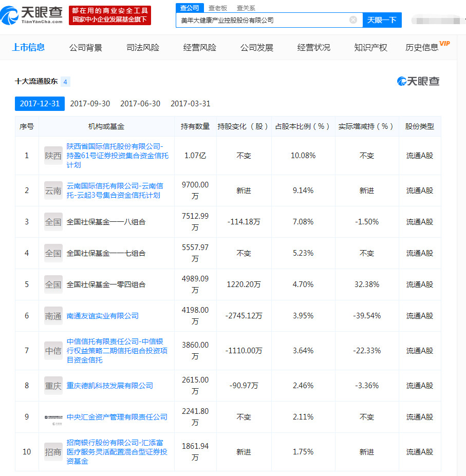Image resolution: width=466 pixels, height=476 pixels.
Task: Open 云南国际信托有限公司 link
Action: 115,191
